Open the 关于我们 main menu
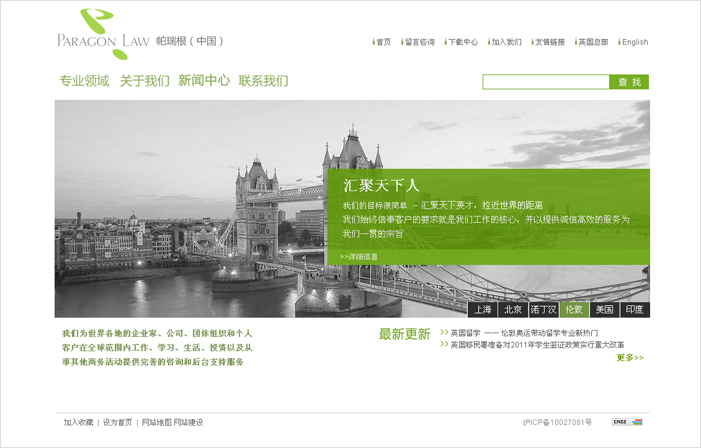The image size is (701, 448). pos(144,81)
